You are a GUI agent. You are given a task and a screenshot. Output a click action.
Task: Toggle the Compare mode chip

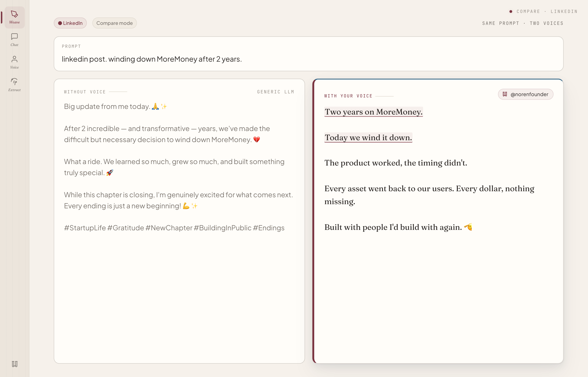(114, 23)
